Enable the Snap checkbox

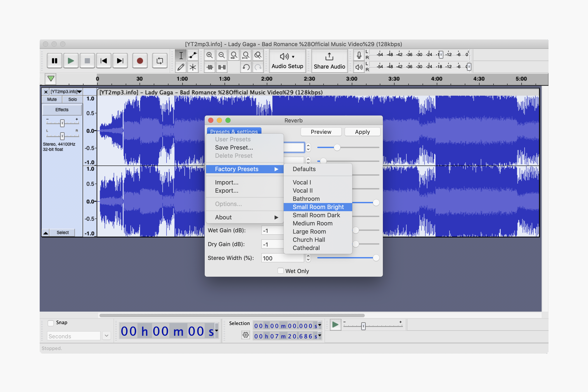pos(51,323)
